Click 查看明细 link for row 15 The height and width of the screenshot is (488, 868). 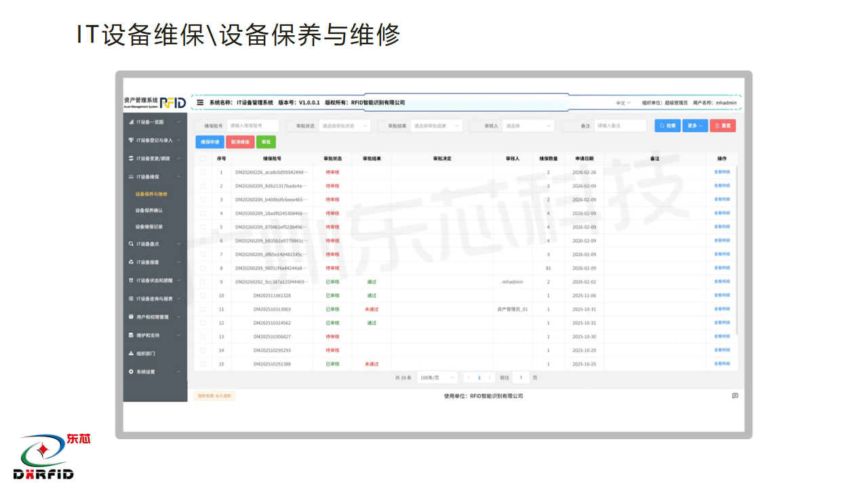click(722, 364)
